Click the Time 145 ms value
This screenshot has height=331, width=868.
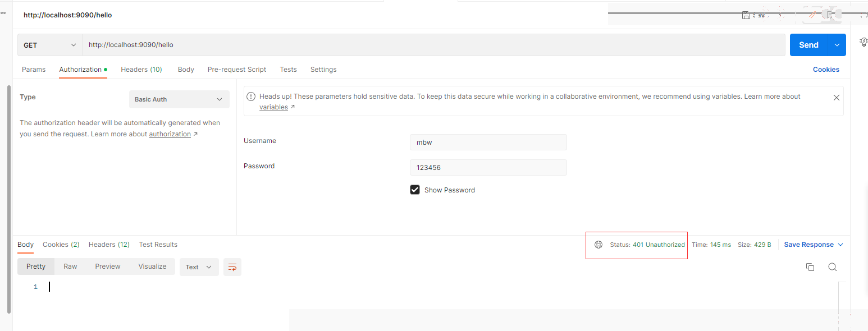point(720,245)
